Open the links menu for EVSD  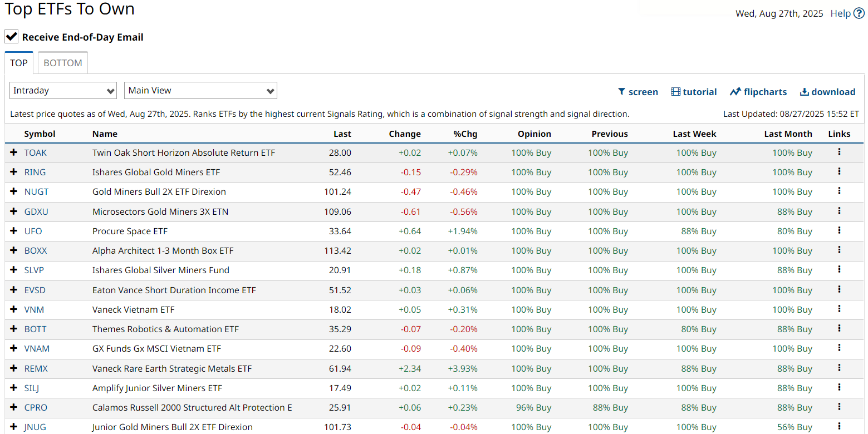click(839, 289)
